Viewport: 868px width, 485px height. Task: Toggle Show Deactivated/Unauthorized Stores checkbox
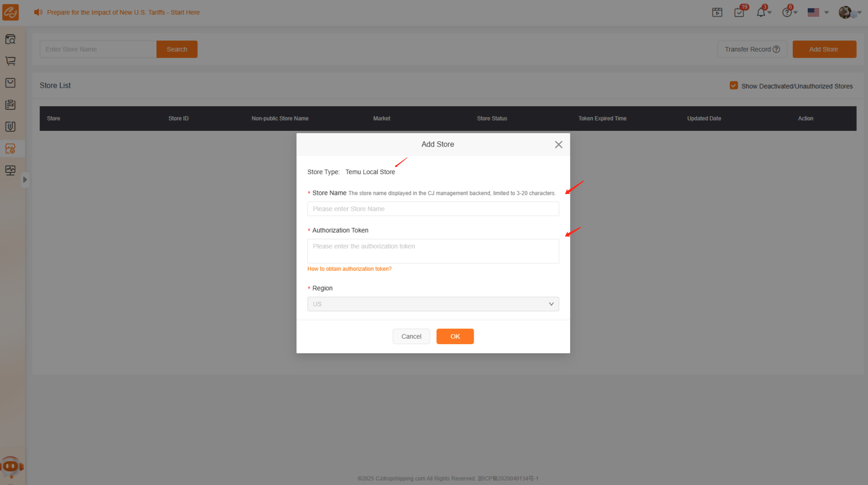pos(734,85)
